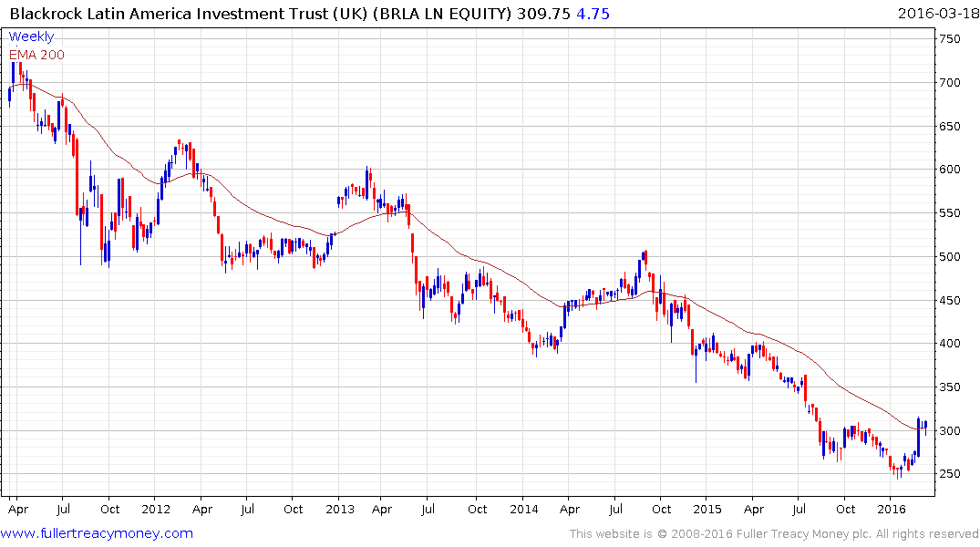
Task: Click the 550 price axis label
Action: pyautogui.click(x=949, y=213)
